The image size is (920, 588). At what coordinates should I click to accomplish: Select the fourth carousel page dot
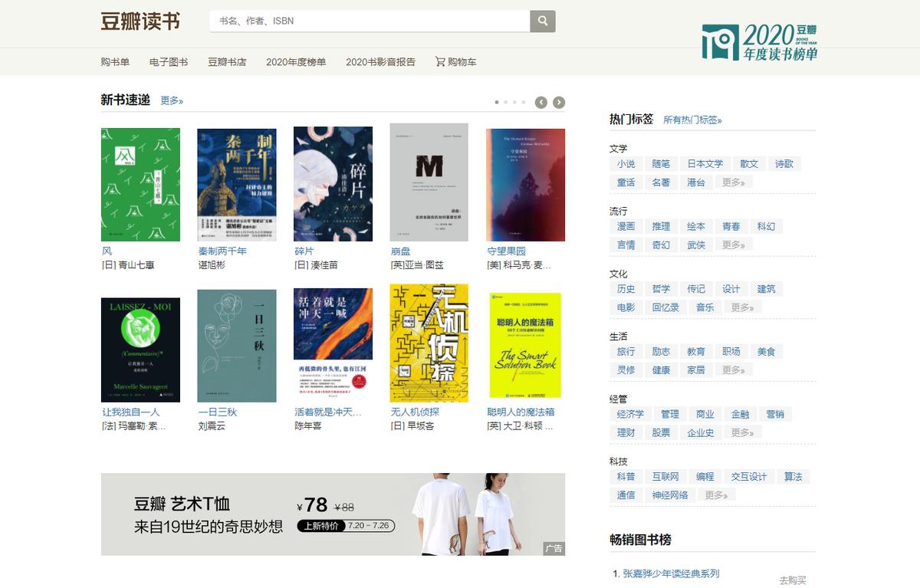(x=524, y=102)
